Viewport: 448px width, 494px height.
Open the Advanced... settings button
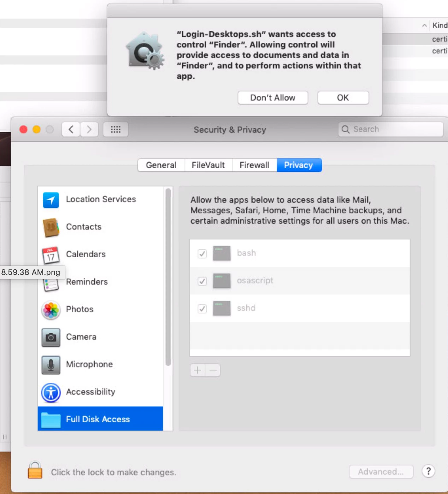pos(381,472)
